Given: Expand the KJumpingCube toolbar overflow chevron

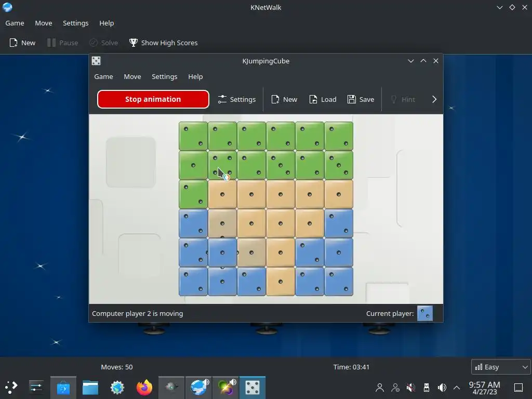Looking at the screenshot, I should pos(434,99).
